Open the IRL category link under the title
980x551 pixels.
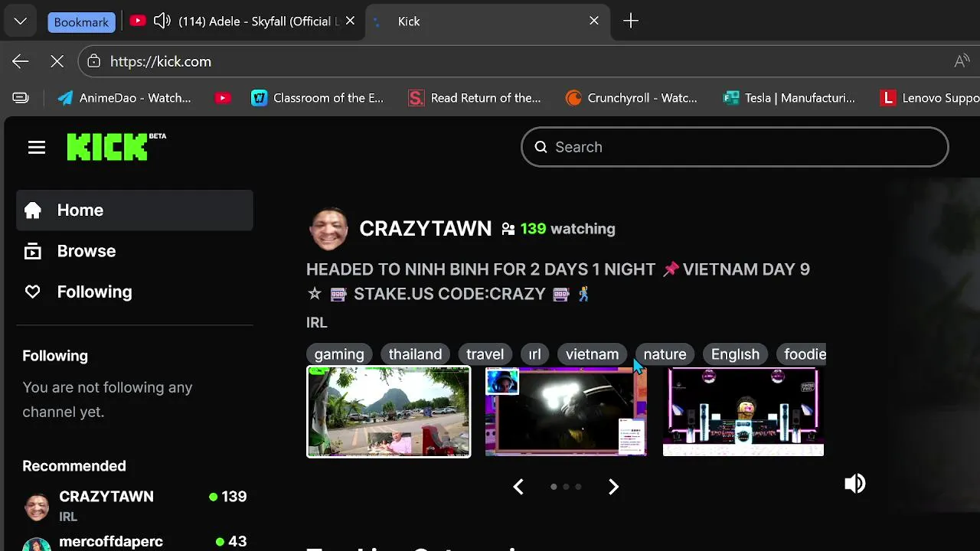(317, 322)
